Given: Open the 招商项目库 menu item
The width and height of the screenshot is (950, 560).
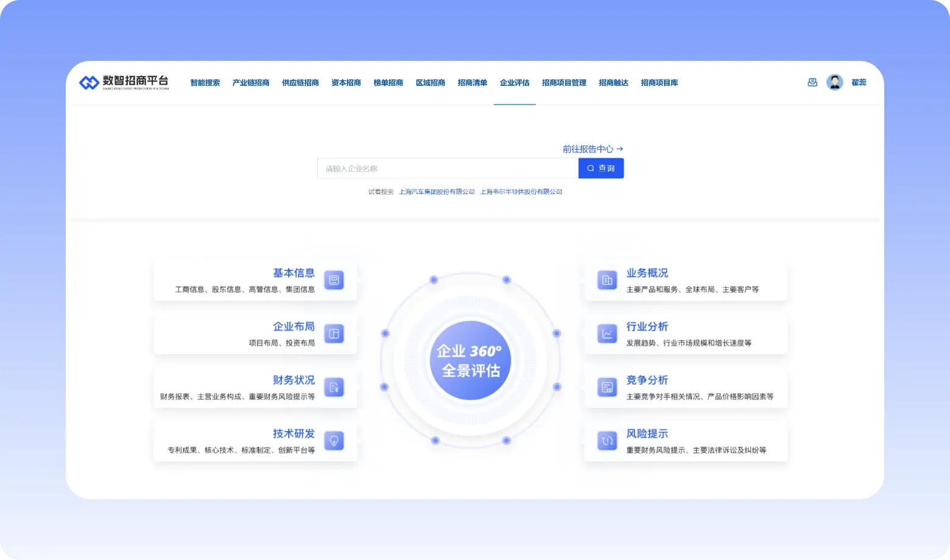Looking at the screenshot, I should point(660,82).
